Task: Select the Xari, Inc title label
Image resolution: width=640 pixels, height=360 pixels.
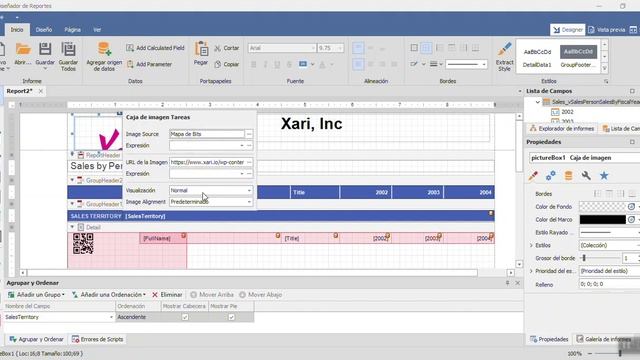Action: 311,124
